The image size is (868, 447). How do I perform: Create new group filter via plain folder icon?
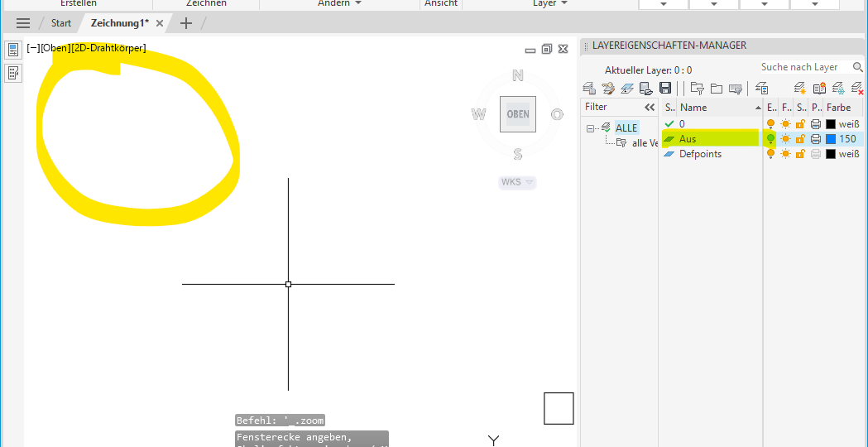pyautogui.click(x=717, y=88)
